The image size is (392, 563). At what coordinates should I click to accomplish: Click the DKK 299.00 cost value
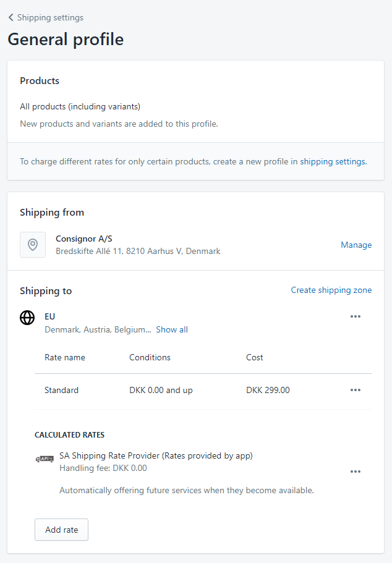pyautogui.click(x=268, y=391)
